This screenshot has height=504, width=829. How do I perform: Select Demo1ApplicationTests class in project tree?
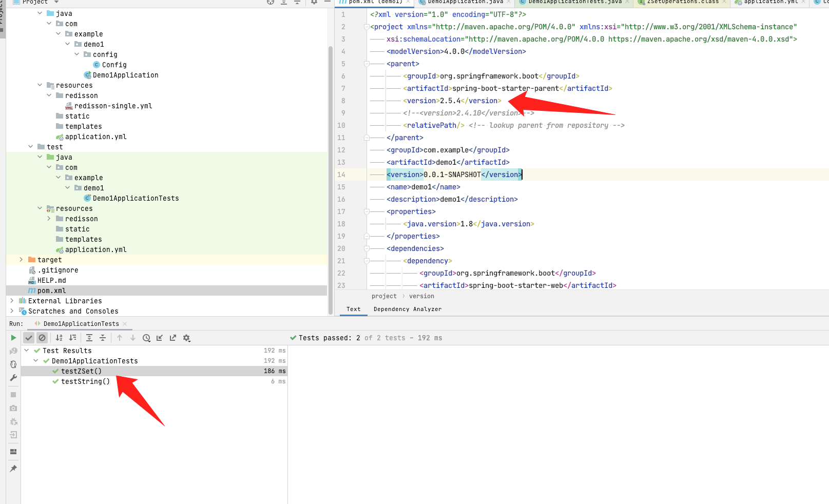pos(131,198)
